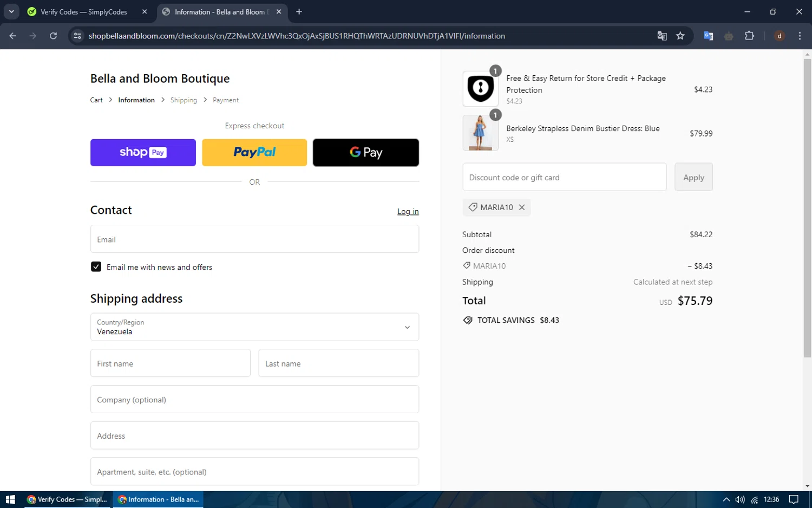Screen dimensions: 812x508
Task: Open the notification center icon
Action: [x=794, y=499]
